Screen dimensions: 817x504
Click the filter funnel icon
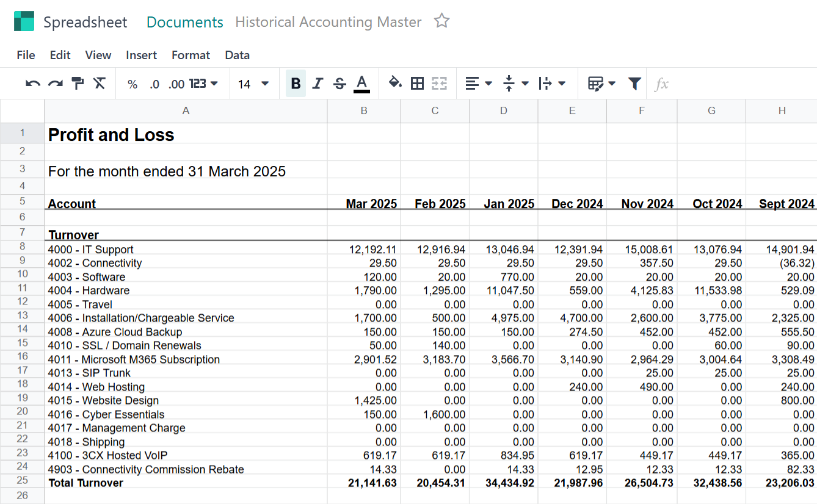(x=634, y=84)
